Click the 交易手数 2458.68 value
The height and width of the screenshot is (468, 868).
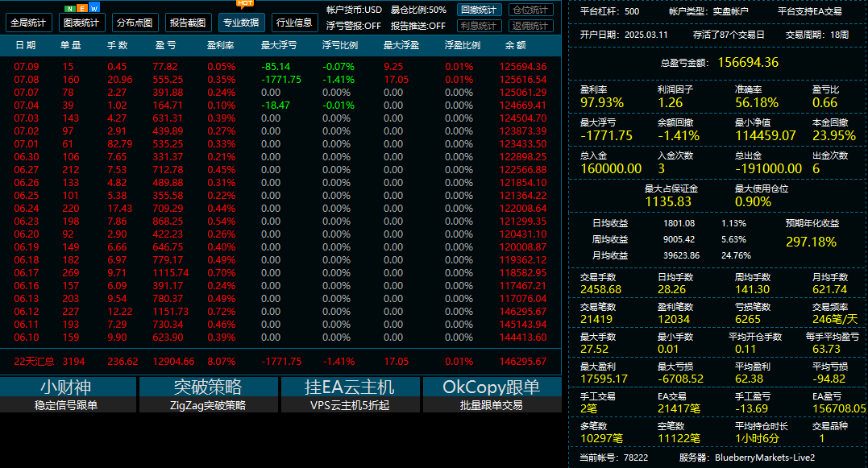point(600,289)
